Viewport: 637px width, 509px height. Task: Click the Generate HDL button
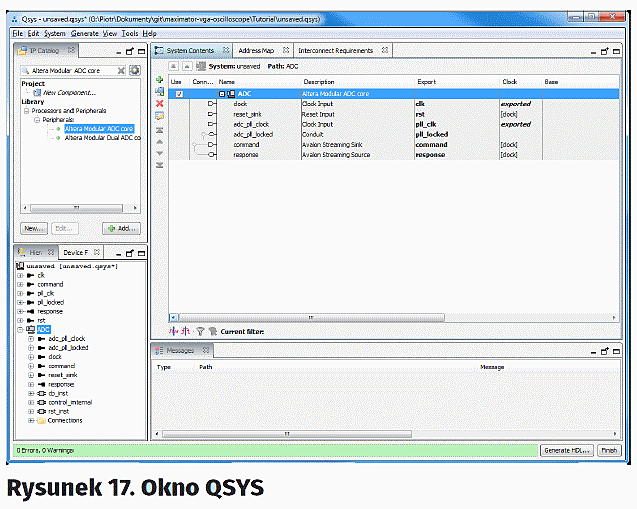click(x=567, y=451)
